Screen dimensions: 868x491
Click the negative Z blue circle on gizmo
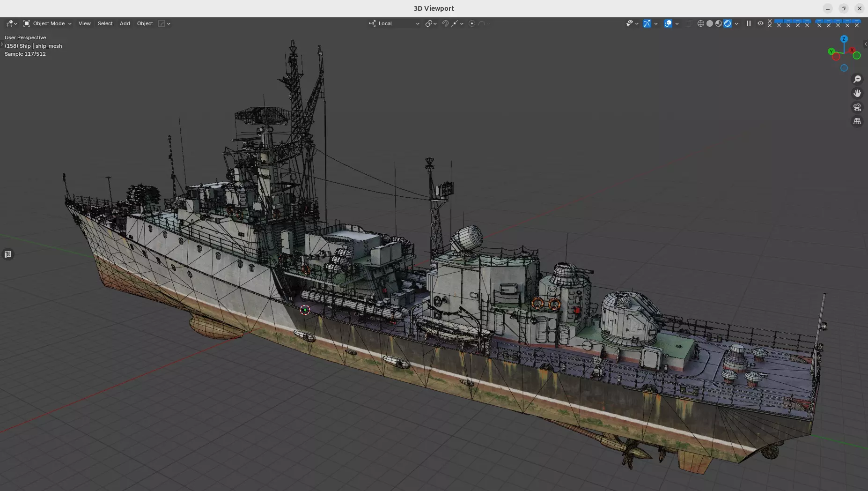point(844,68)
